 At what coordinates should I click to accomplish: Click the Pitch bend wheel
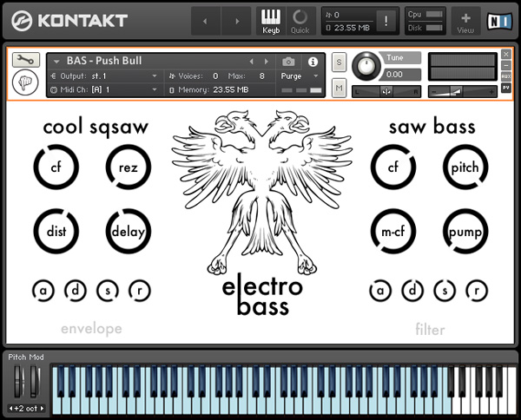point(18,382)
